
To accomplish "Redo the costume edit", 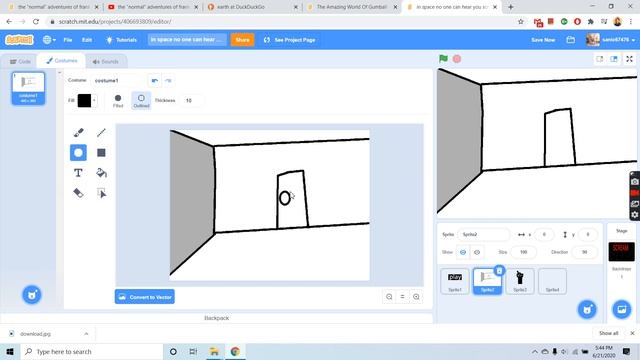I will tap(168, 80).
